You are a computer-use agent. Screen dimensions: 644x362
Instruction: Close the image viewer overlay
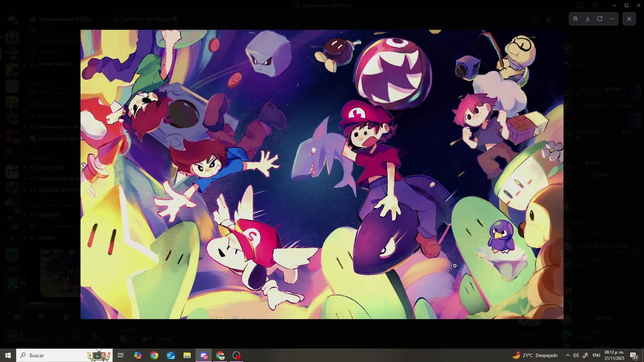click(x=629, y=19)
